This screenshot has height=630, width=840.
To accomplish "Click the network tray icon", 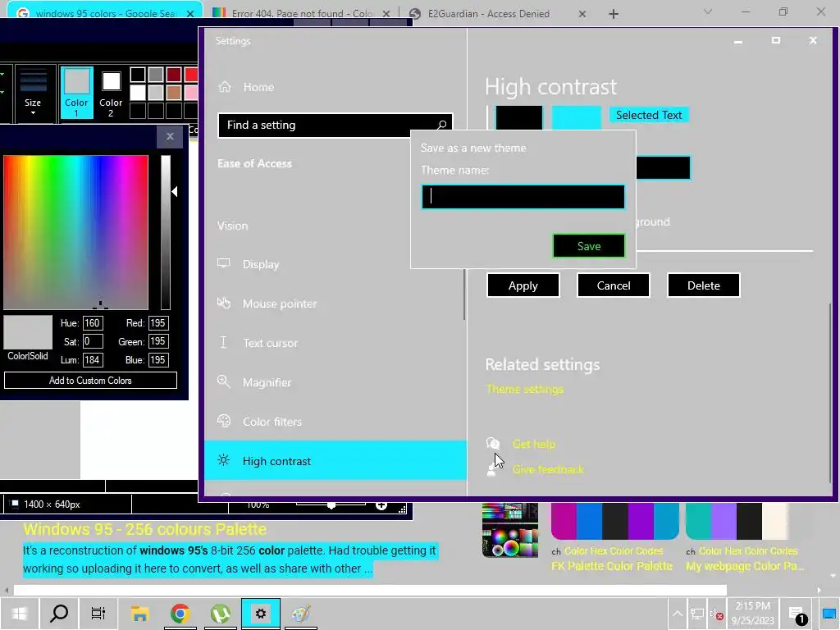I will pyautogui.click(x=697, y=614).
